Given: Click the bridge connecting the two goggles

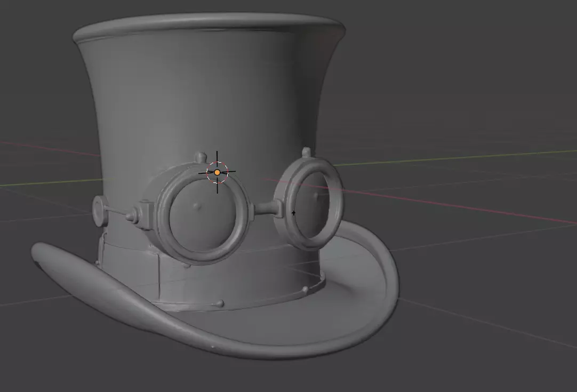Looking at the screenshot, I should coord(265,209).
